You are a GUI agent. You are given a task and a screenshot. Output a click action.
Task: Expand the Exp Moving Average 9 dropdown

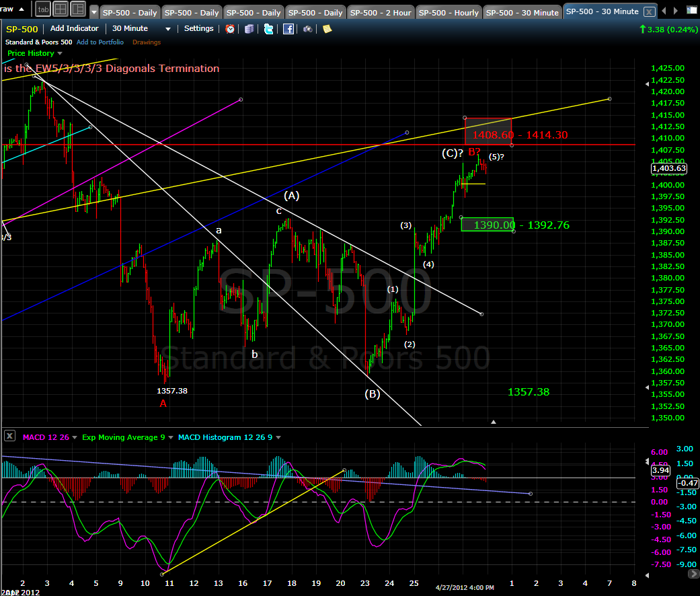coord(171,437)
